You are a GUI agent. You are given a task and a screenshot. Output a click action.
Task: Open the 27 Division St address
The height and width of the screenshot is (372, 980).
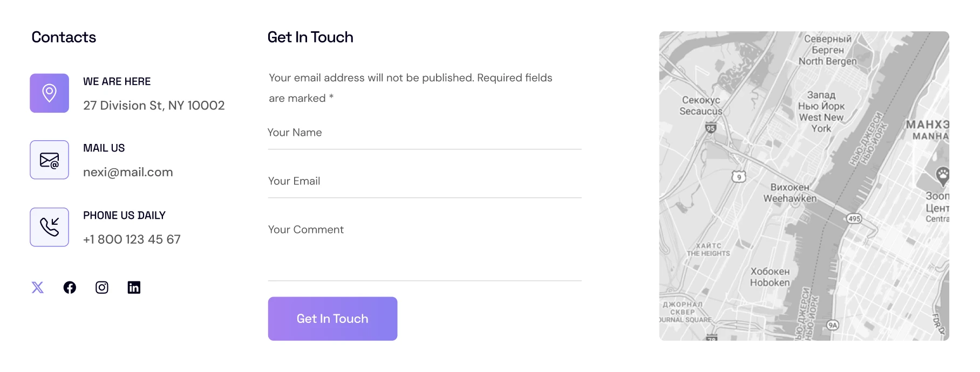154,106
